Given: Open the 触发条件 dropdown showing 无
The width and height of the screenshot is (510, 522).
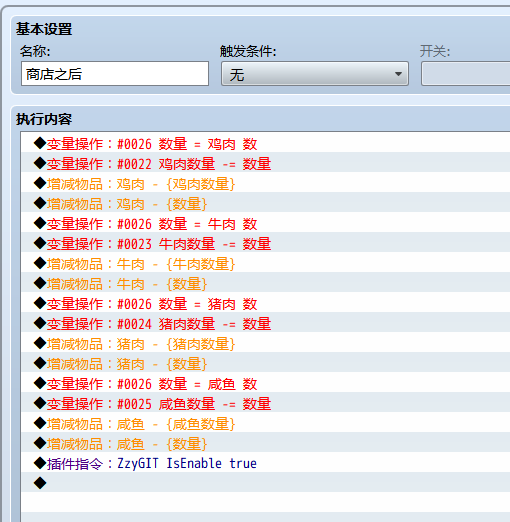Looking at the screenshot, I should point(315,73).
